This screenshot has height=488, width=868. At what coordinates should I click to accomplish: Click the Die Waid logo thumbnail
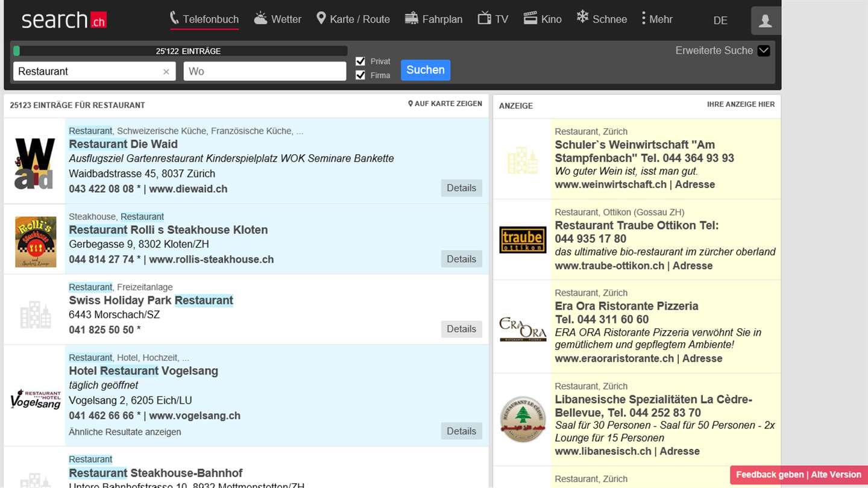34,163
